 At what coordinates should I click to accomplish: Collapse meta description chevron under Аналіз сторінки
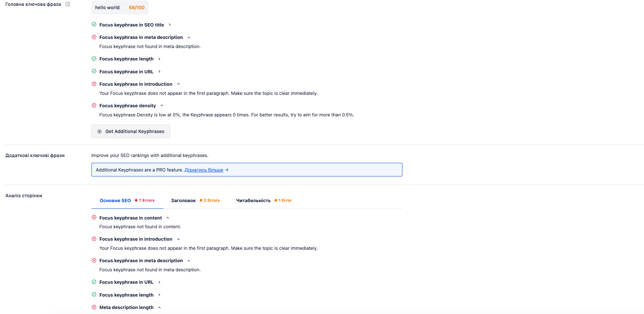pyautogui.click(x=189, y=261)
